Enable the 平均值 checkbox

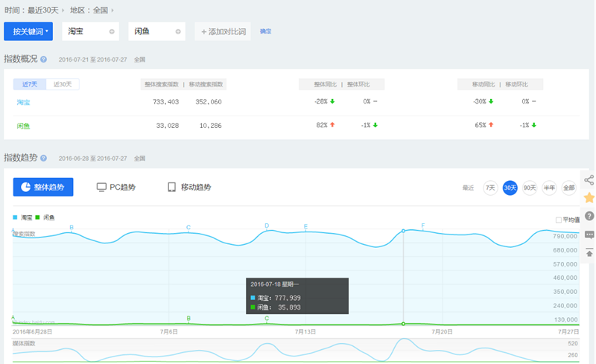coord(558,220)
